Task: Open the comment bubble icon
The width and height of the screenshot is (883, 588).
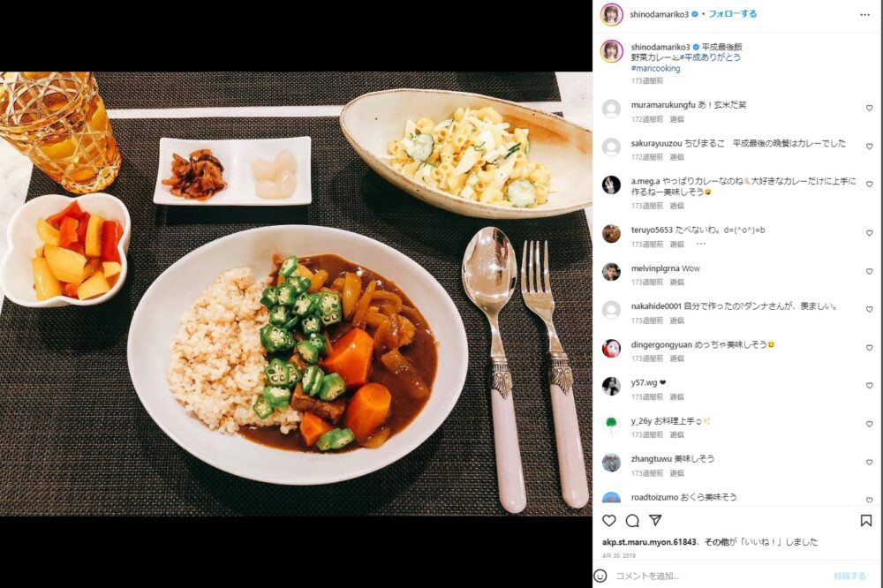Action: pyautogui.click(x=632, y=520)
